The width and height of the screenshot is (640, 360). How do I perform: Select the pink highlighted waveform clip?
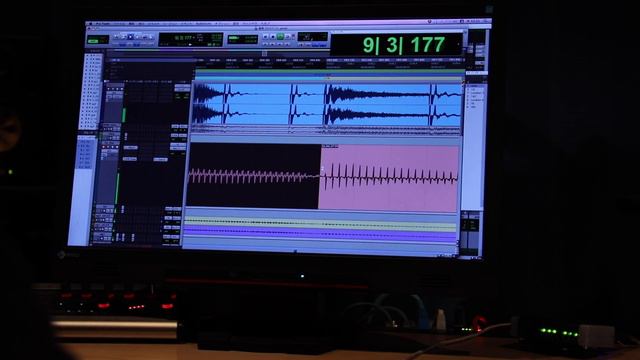389,178
